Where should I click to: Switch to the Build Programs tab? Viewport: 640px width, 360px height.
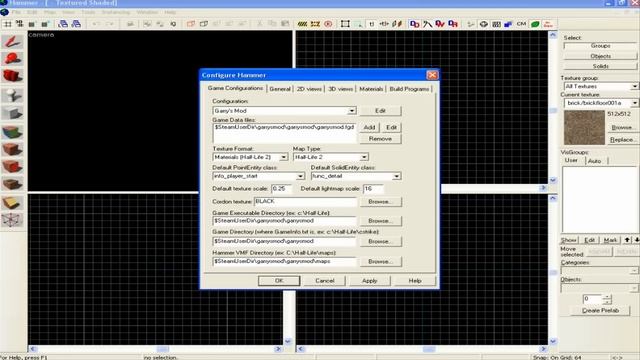[x=409, y=89]
